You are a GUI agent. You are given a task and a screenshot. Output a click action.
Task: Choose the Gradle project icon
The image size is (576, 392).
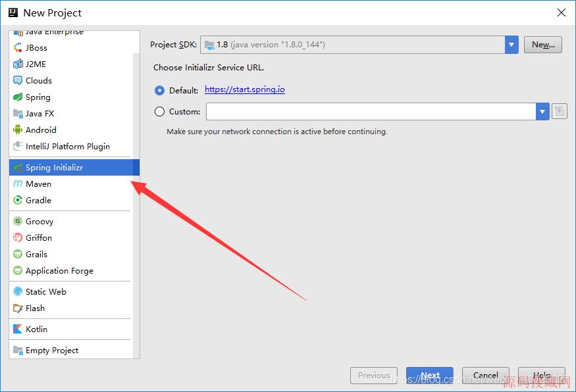(18, 201)
